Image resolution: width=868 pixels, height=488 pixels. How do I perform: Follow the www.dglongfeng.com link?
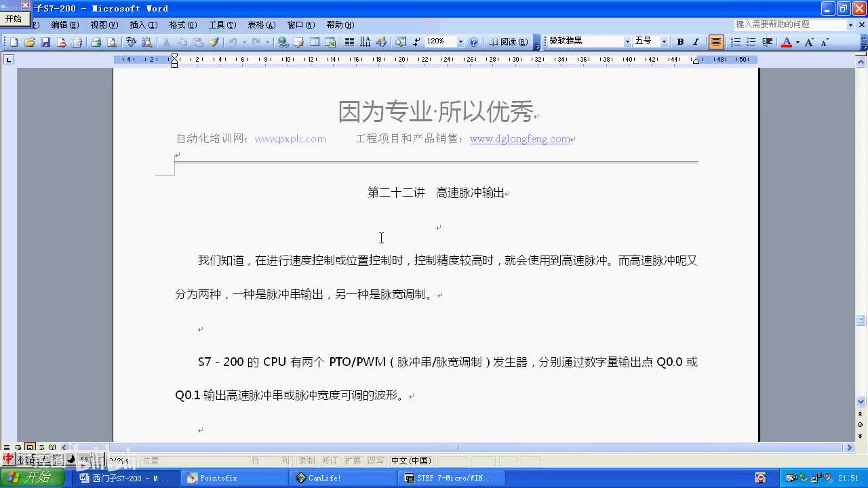[x=520, y=139]
